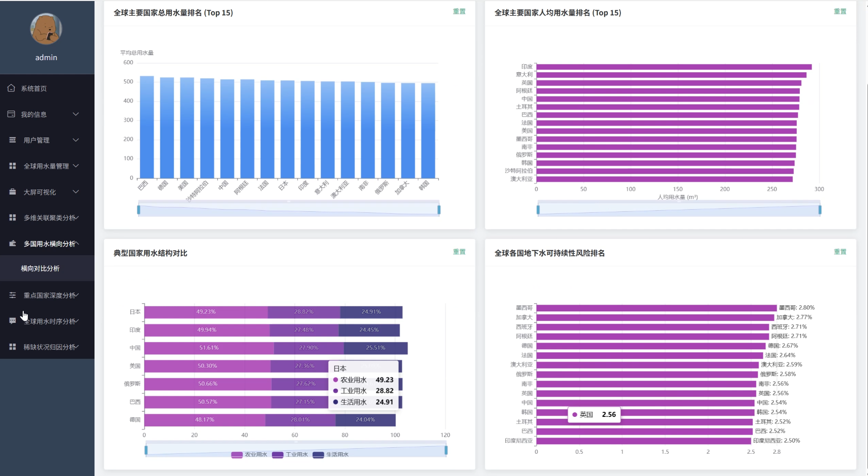Expand the 用户管理 menu chevron
Viewport: 868px width, 476px height.
pos(76,140)
